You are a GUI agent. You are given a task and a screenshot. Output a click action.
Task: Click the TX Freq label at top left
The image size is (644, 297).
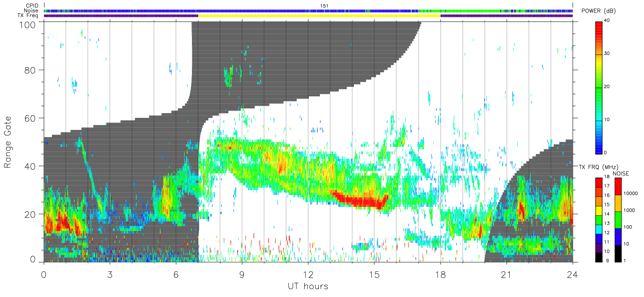point(28,15)
